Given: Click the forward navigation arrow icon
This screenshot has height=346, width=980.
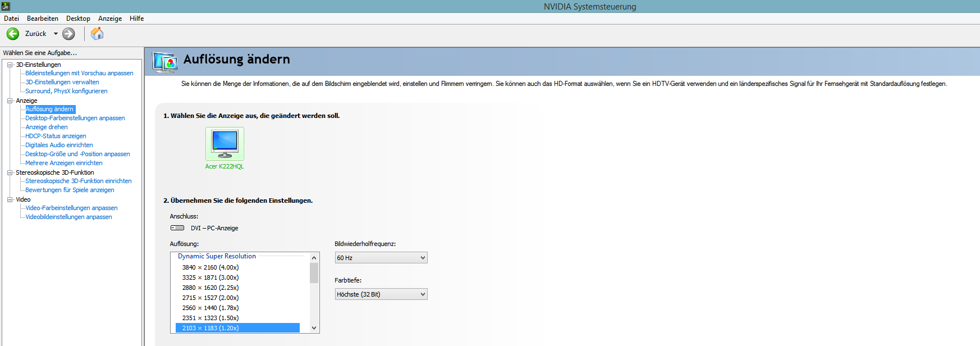Looking at the screenshot, I should 68,34.
